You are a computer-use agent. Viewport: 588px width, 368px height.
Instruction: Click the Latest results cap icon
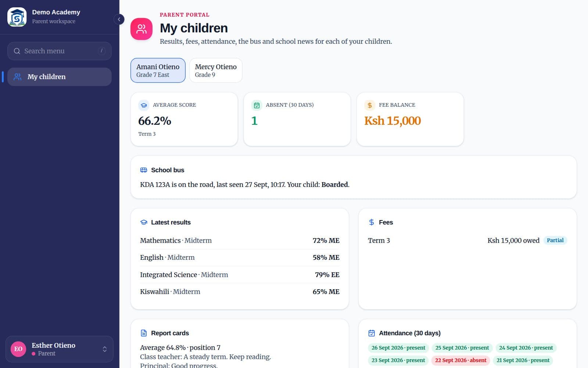(144, 222)
